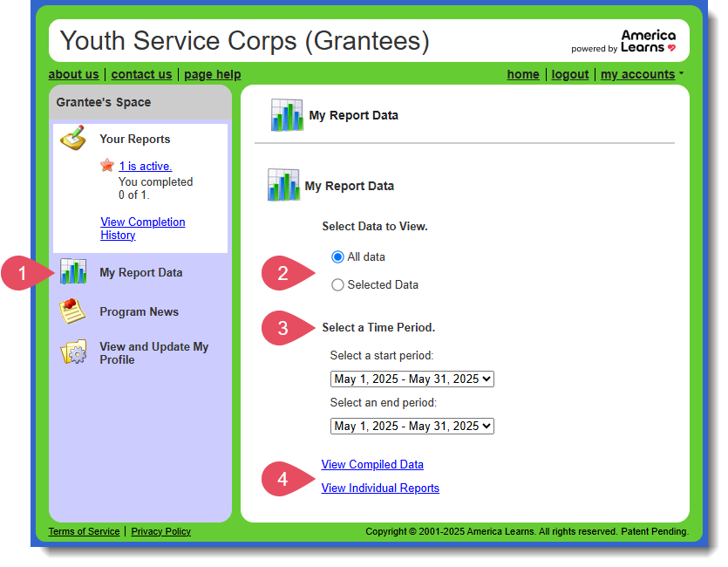This screenshot has width=728, height=567.
Task: Open the about us page
Action: click(73, 74)
